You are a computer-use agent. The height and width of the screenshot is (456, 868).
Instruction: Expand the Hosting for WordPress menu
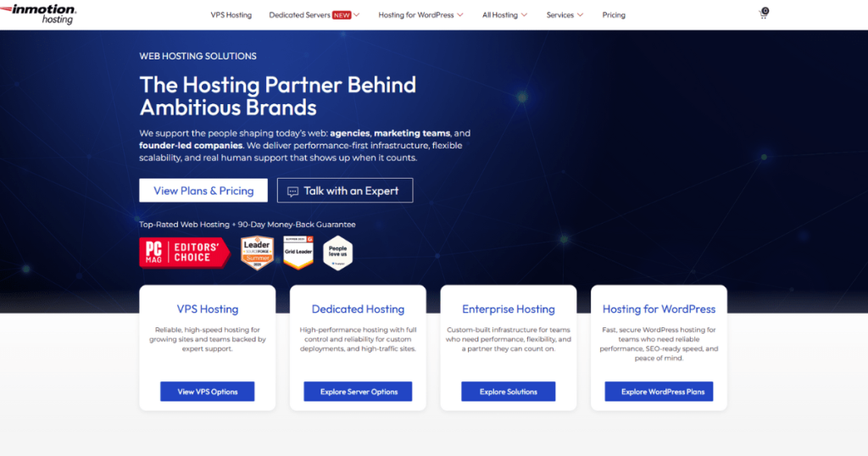point(420,15)
